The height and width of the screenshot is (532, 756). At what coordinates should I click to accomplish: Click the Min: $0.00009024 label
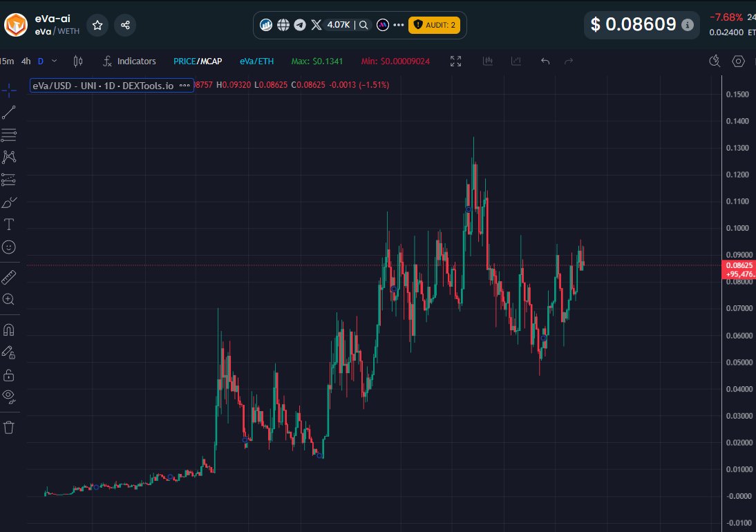(395, 61)
